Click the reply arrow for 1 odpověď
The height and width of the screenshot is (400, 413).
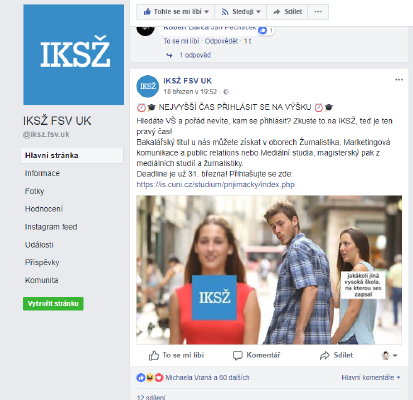169,55
